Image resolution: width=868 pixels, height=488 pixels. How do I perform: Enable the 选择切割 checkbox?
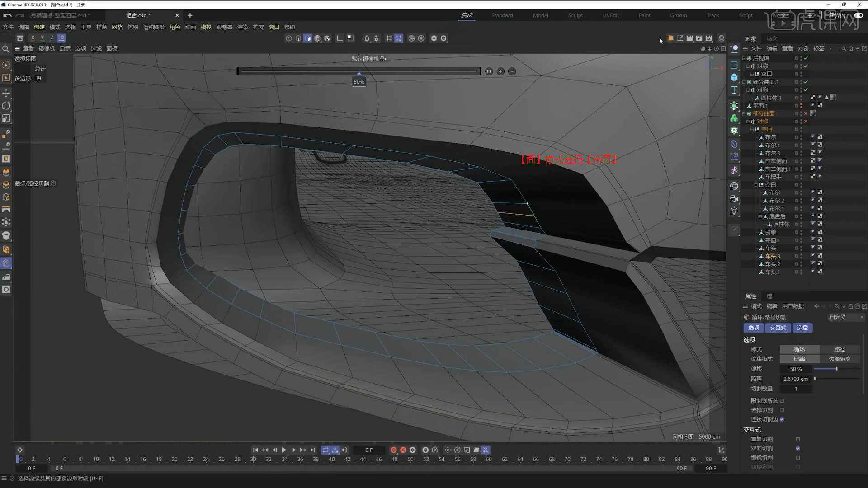click(x=782, y=410)
